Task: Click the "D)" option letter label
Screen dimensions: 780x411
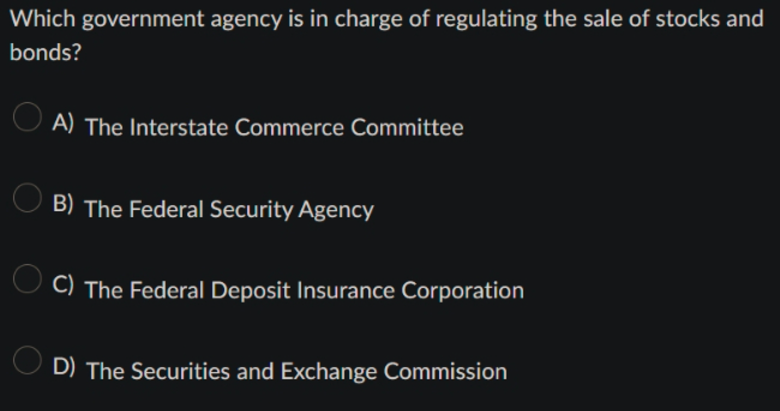Action: (x=64, y=366)
